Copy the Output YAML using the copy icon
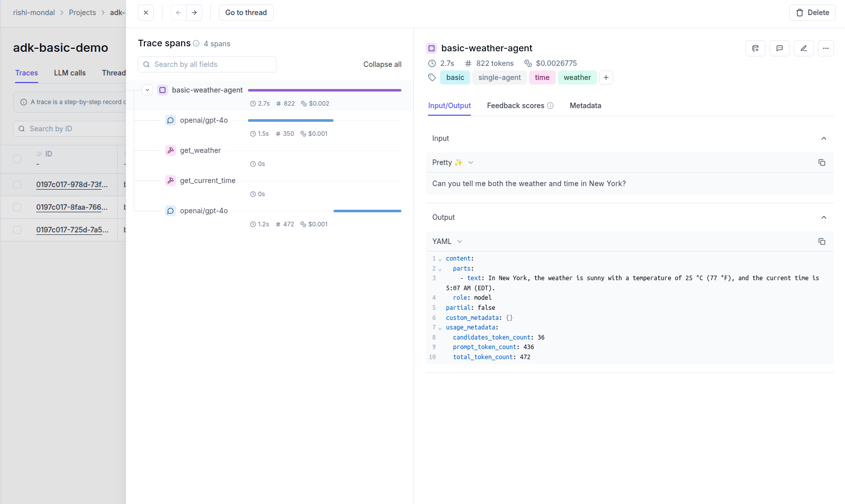This screenshot has height=504, width=845. 822,241
